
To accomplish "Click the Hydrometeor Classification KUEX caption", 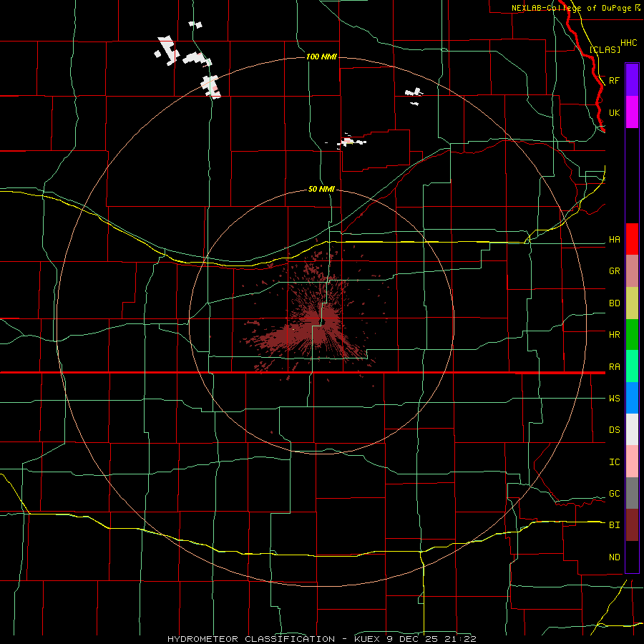I will tap(322, 639).
